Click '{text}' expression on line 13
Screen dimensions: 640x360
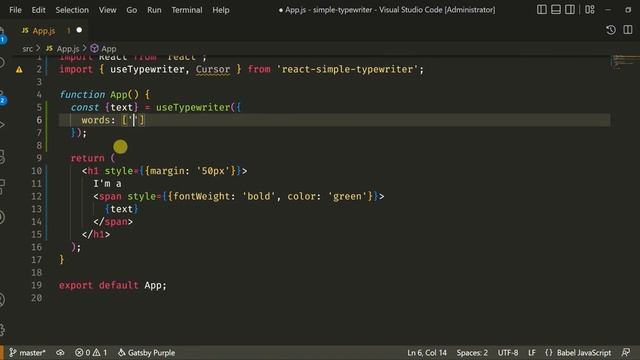pos(122,209)
